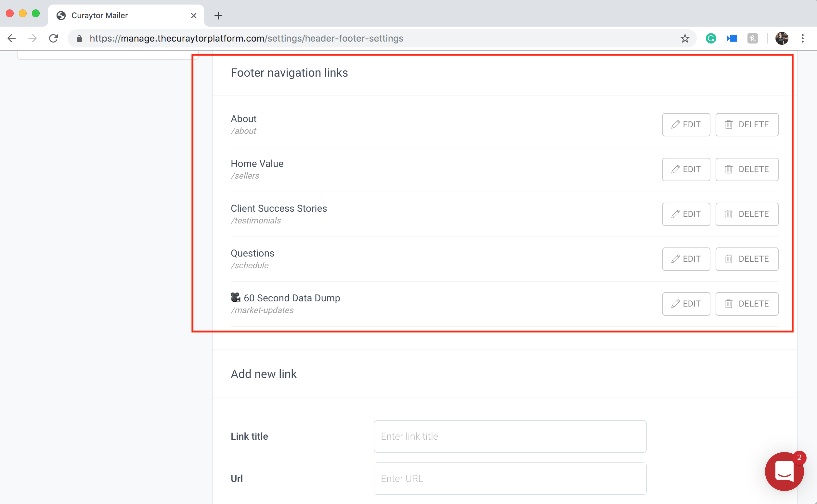Open the red chat support widget
The height and width of the screenshot is (504, 817).
pyautogui.click(x=784, y=471)
